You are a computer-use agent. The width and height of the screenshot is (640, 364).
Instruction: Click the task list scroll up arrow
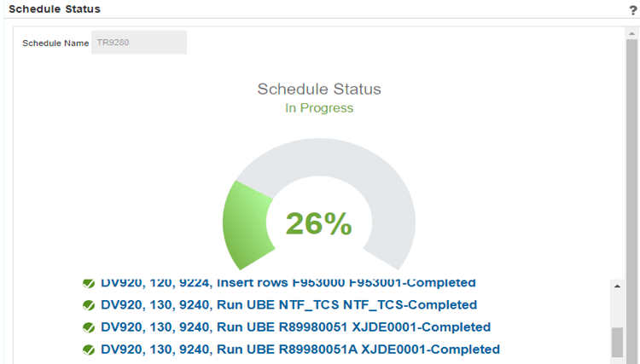click(x=617, y=287)
